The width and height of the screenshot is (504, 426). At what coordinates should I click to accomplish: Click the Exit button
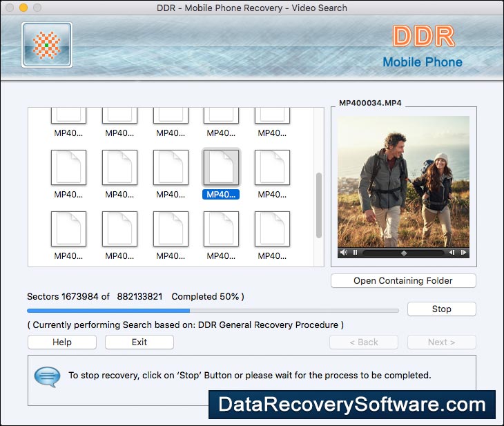coord(139,342)
